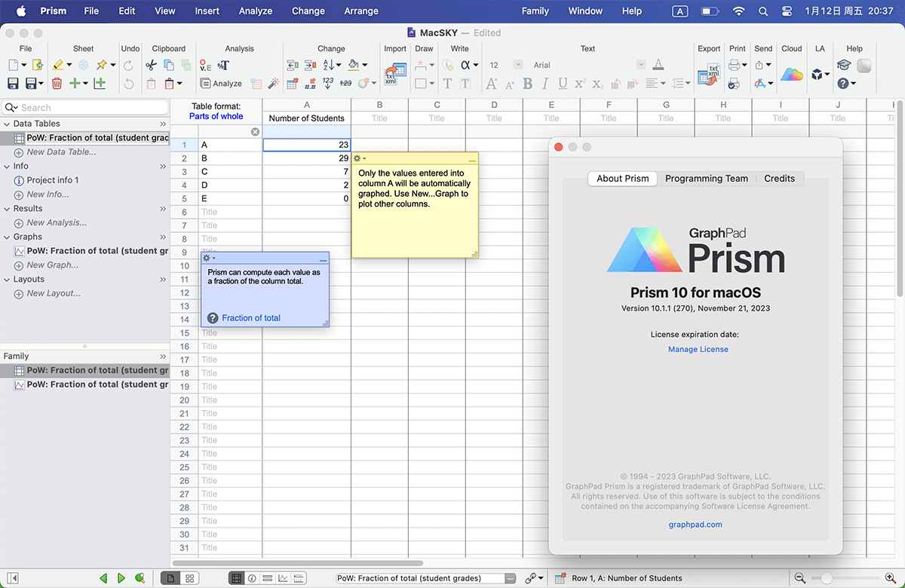
Task: Click the scissors Cut icon
Action: (x=152, y=66)
